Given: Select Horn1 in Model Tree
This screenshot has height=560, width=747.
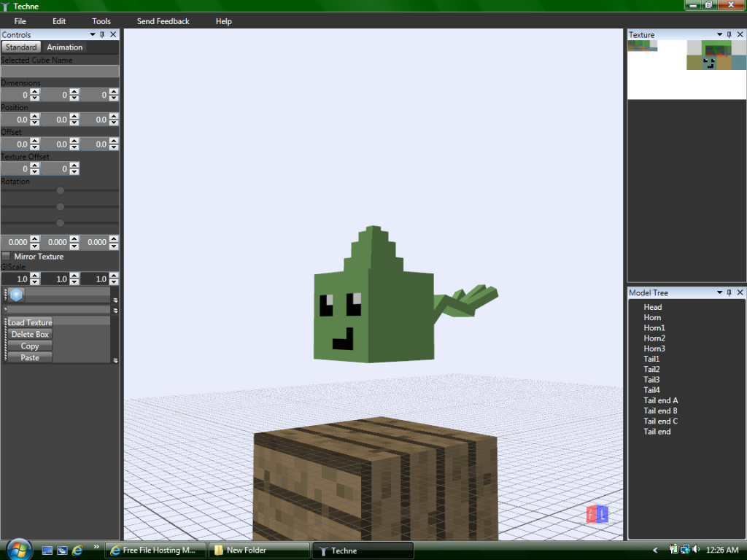Looking at the screenshot, I should tap(654, 328).
